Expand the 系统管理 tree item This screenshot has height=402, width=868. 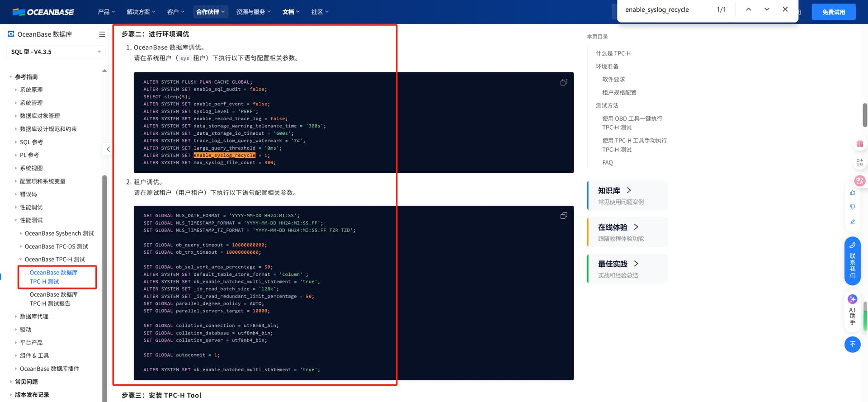[16, 103]
